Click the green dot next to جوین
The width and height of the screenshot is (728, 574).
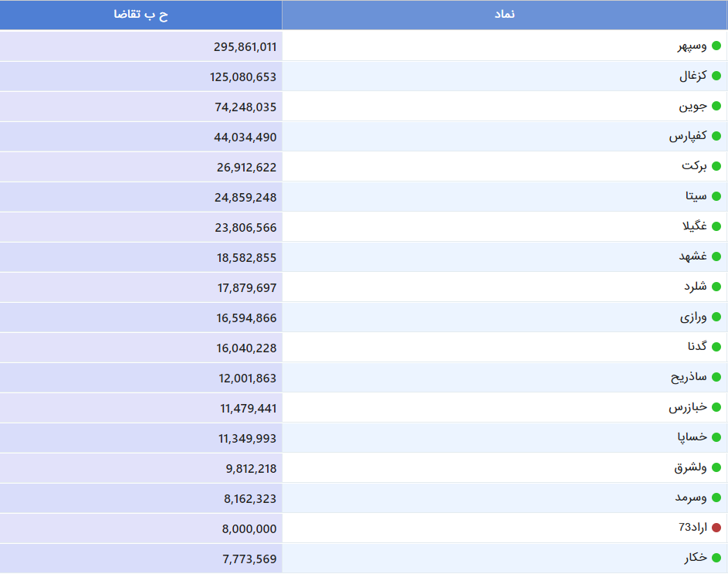[716, 106]
